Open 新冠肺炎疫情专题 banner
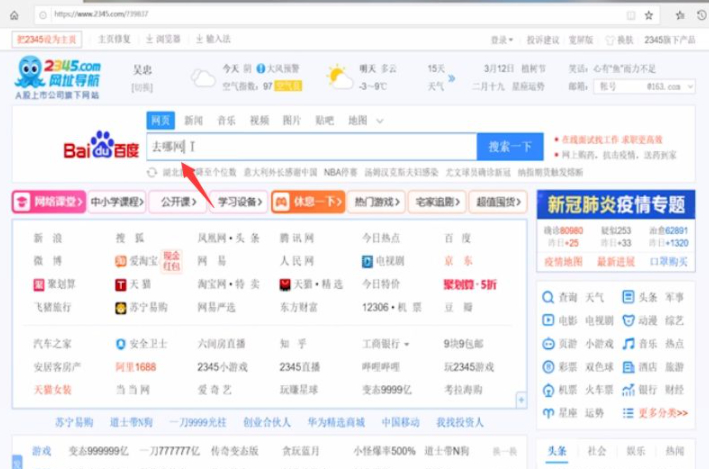709x469 pixels. (x=616, y=204)
